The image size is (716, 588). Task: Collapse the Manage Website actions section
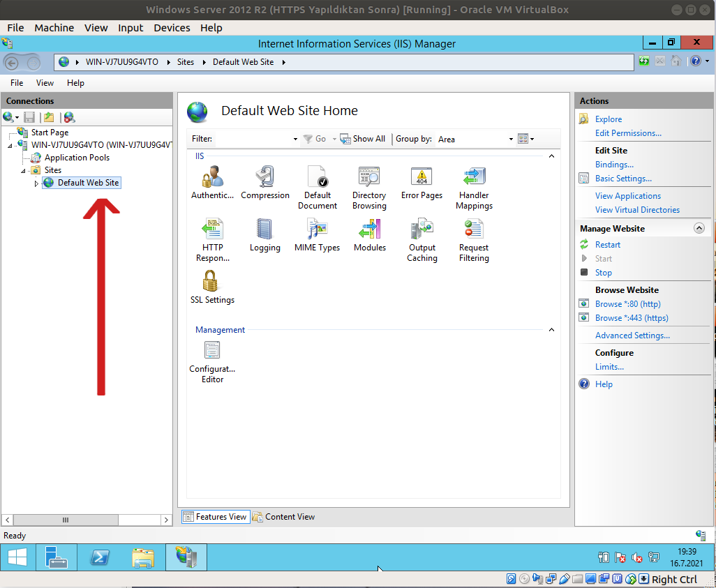[x=699, y=228]
